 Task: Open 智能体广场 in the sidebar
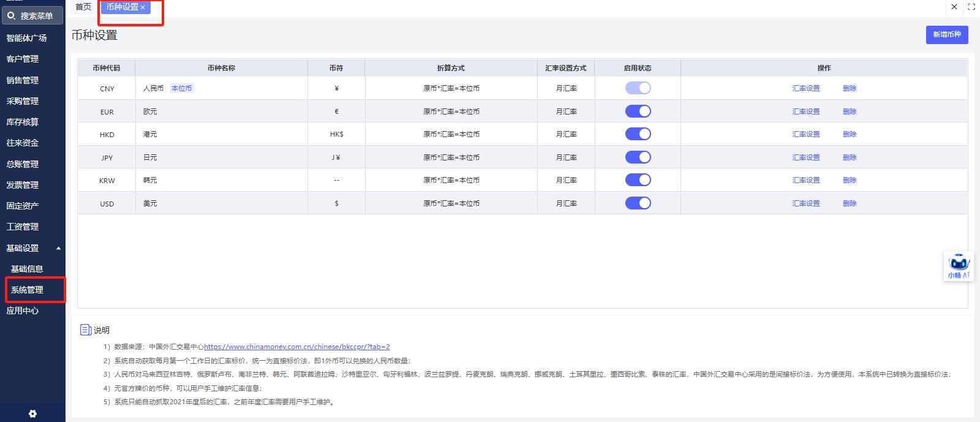(x=26, y=38)
